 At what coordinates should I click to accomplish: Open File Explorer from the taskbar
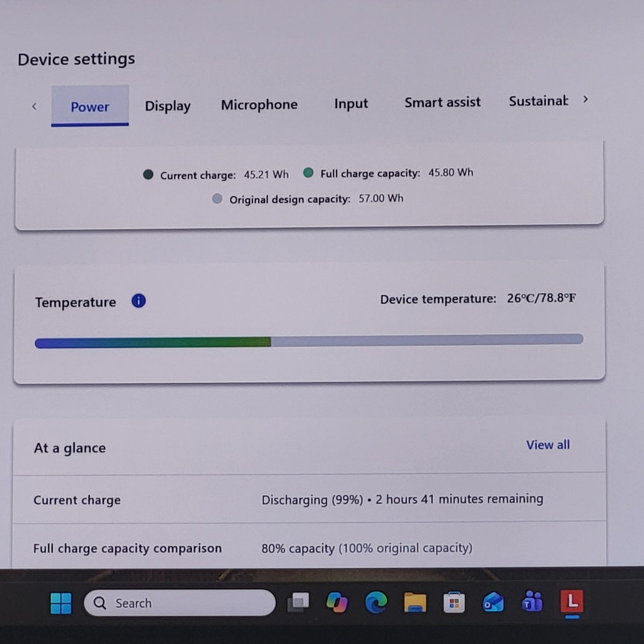415,603
